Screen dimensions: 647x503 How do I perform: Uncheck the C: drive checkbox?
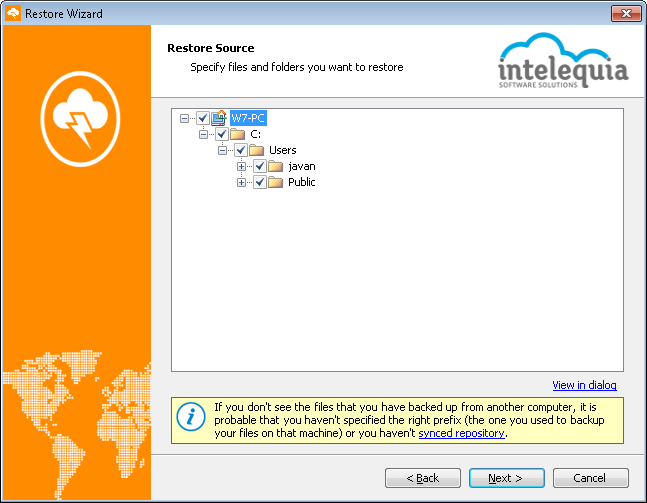pyautogui.click(x=222, y=134)
